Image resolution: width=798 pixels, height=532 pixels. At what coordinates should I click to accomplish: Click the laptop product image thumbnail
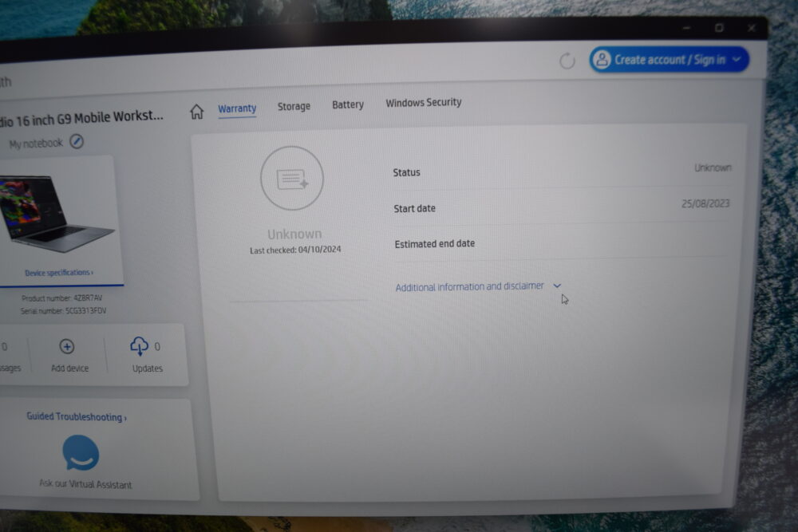[x=56, y=214]
